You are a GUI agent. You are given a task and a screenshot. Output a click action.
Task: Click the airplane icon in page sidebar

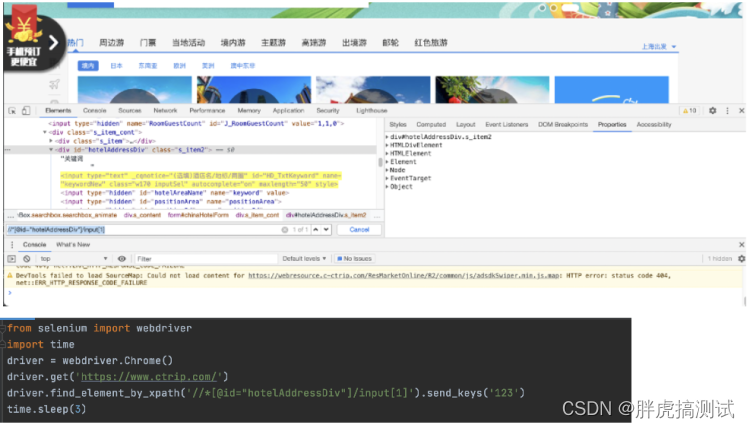[55, 85]
